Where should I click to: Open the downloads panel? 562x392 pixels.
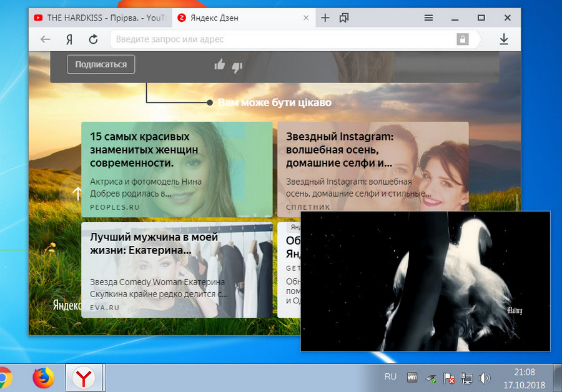[x=504, y=39]
